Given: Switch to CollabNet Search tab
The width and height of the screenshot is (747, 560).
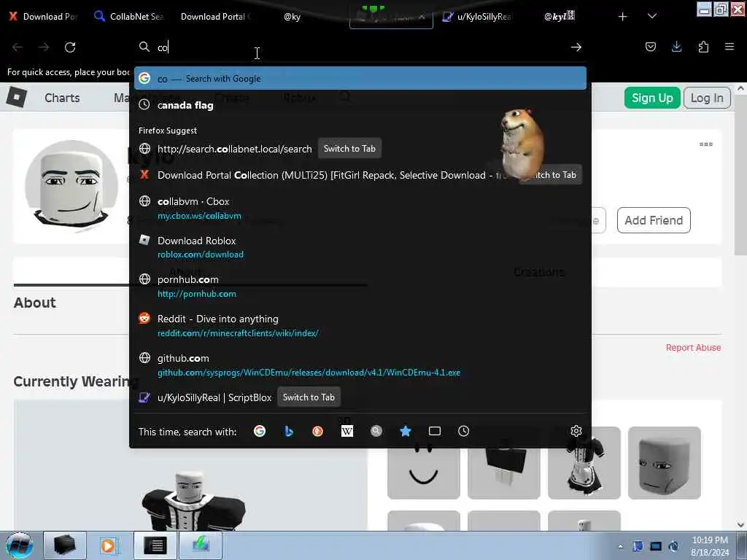Looking at the screenshot, I should 130,17.
